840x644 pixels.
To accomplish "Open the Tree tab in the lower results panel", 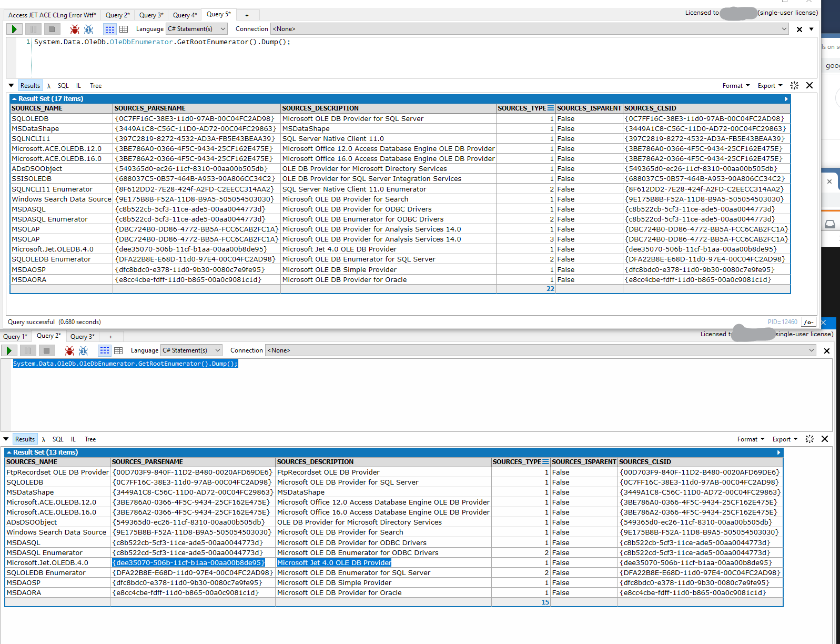I will (90, 439).
